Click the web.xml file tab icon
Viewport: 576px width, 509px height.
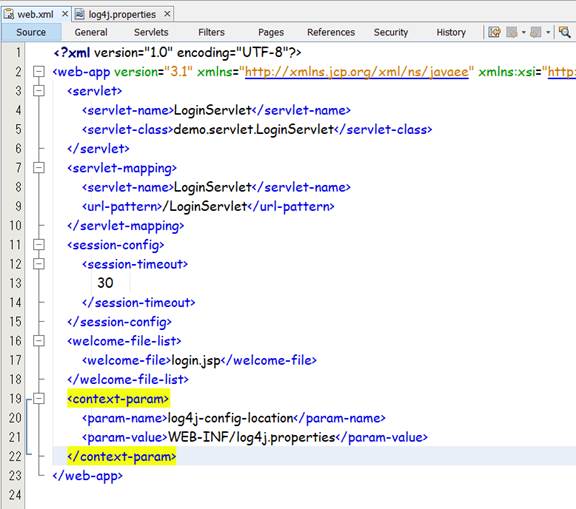pyautogui.click(x=9, y=14)
